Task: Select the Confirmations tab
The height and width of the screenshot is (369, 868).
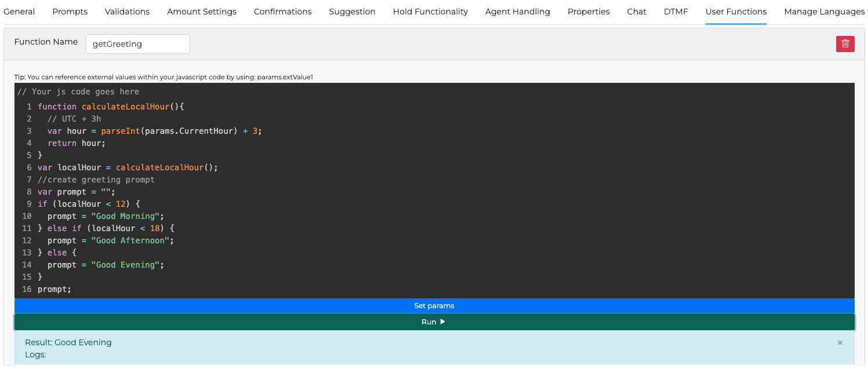Action: click(282, 12)
